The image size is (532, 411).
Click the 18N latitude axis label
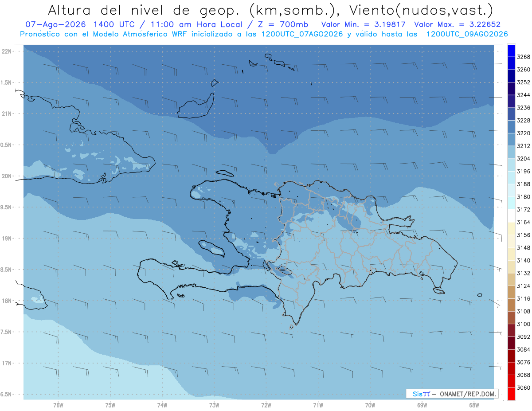(x=6, y=301)
